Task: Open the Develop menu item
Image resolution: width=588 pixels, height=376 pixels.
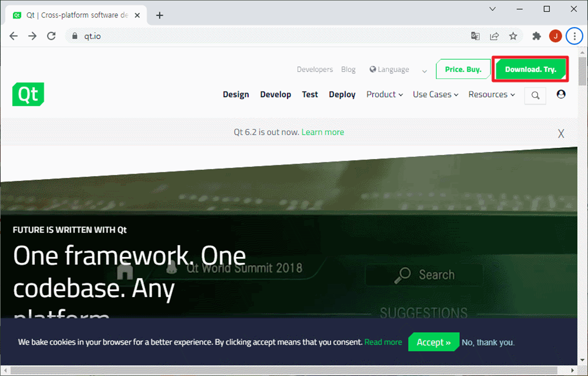Action: click(x=275, y=94)
